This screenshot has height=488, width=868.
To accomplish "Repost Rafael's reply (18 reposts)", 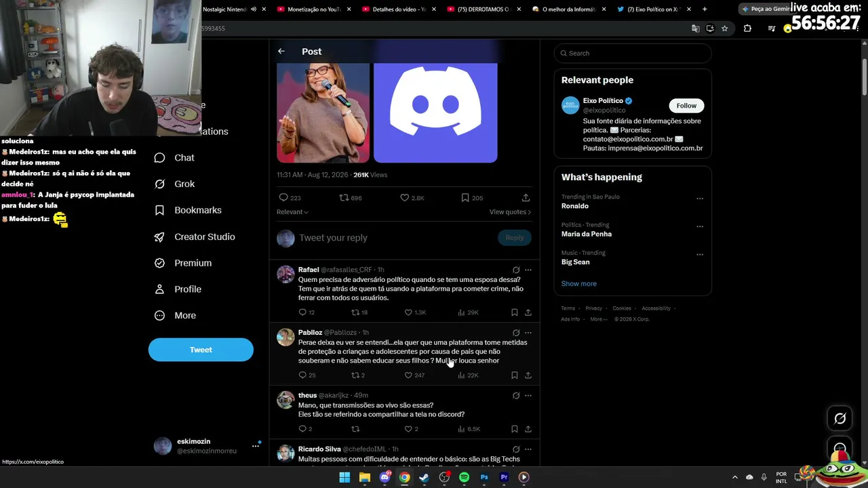I will coord(355,312).
